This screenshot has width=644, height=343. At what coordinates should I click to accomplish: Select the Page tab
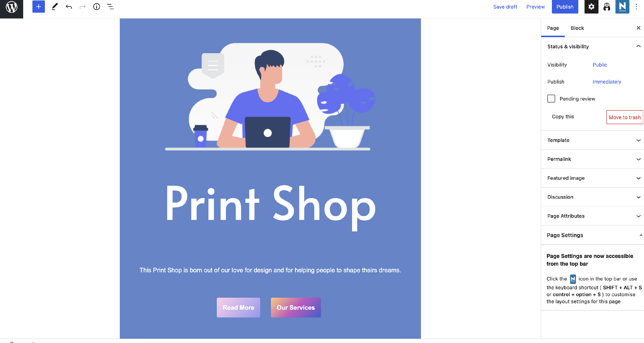553,28
